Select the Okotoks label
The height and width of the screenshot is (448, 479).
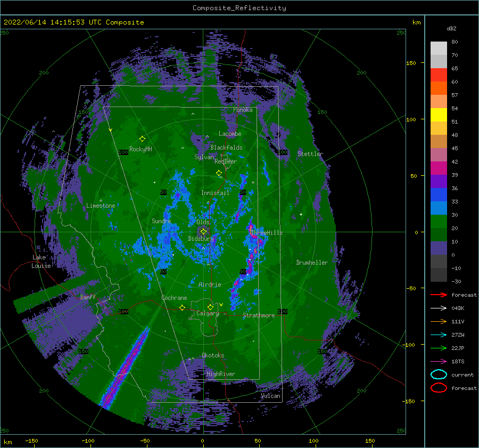pos(213,355)
